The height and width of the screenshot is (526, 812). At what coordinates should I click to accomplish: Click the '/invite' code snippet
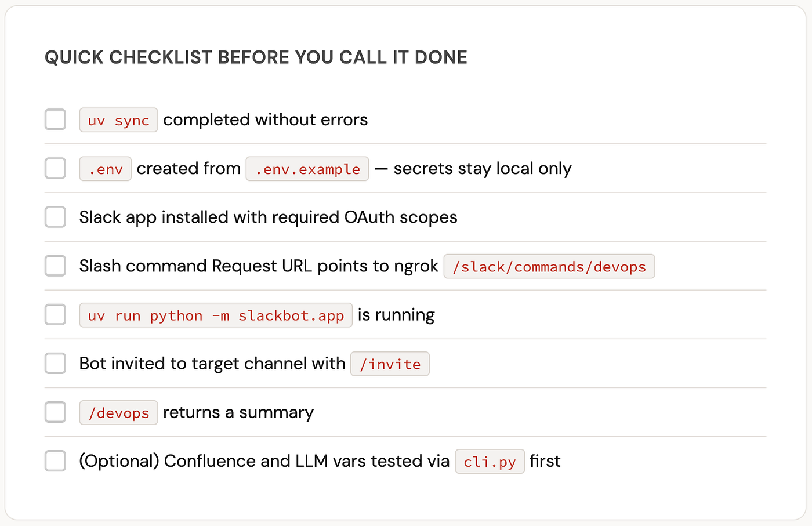[x=390, y=364]
